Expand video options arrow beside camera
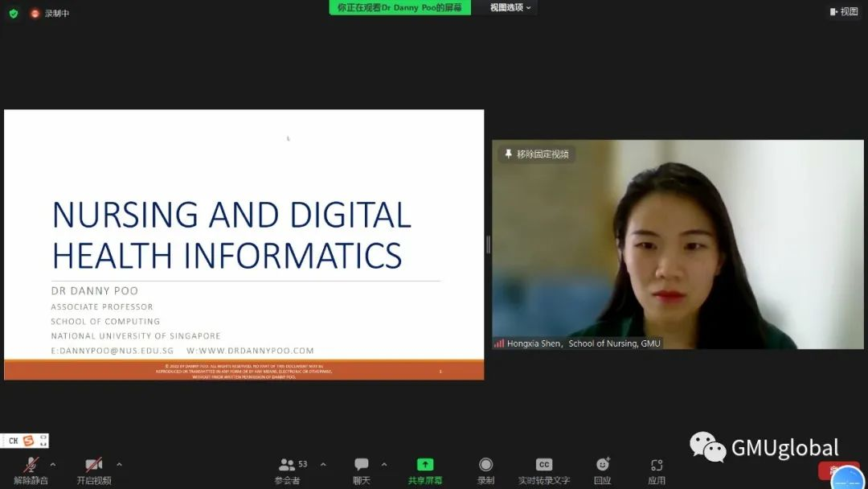The image size is (868, 489). coord(119,464)
